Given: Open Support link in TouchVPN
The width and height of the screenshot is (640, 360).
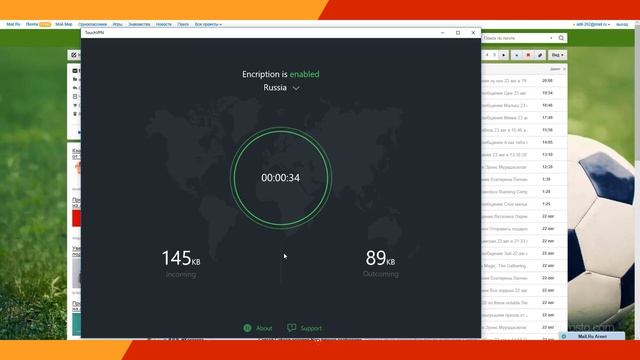Looking at the screenshot, I should coord(311,328).
